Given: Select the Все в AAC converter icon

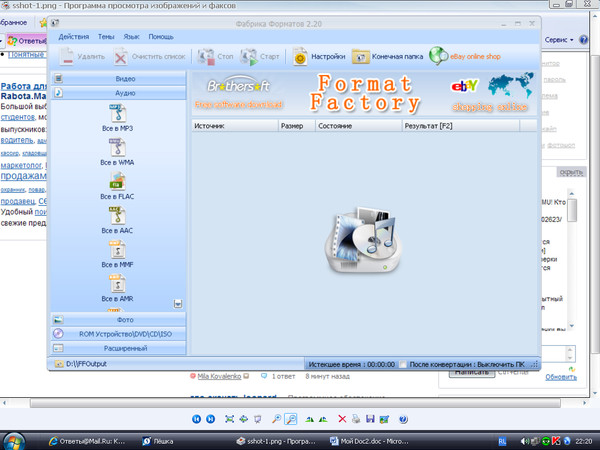Looking at the screenshot, I should [x=117, y=215].
